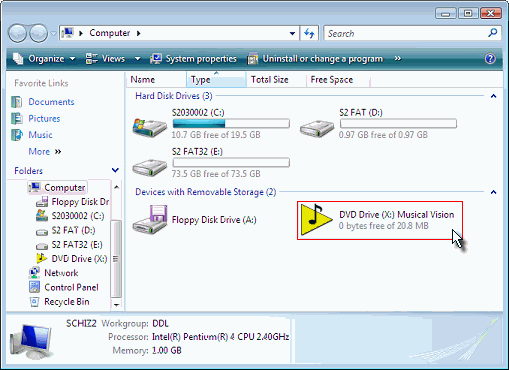Image resolution: width=509 pixels, height=370 pixels.
Task: Sort by the Name column header
Action: click(x=156, y=80)
